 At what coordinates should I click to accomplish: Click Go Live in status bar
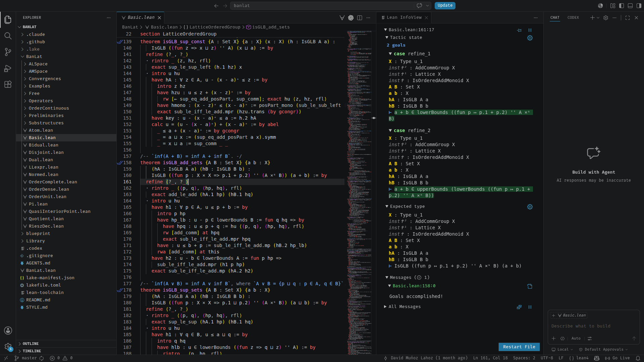click(617, 358)
